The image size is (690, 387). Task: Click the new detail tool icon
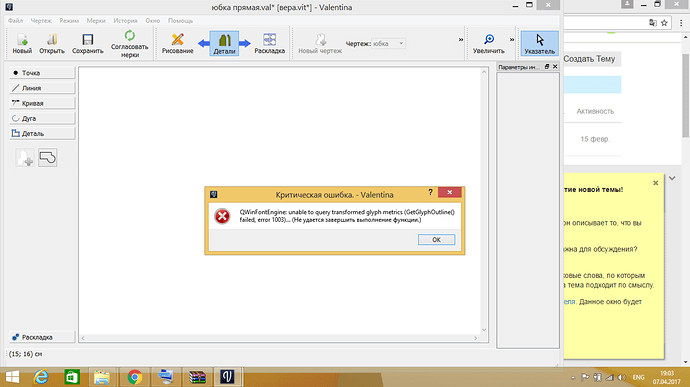(x=25, y=158)
